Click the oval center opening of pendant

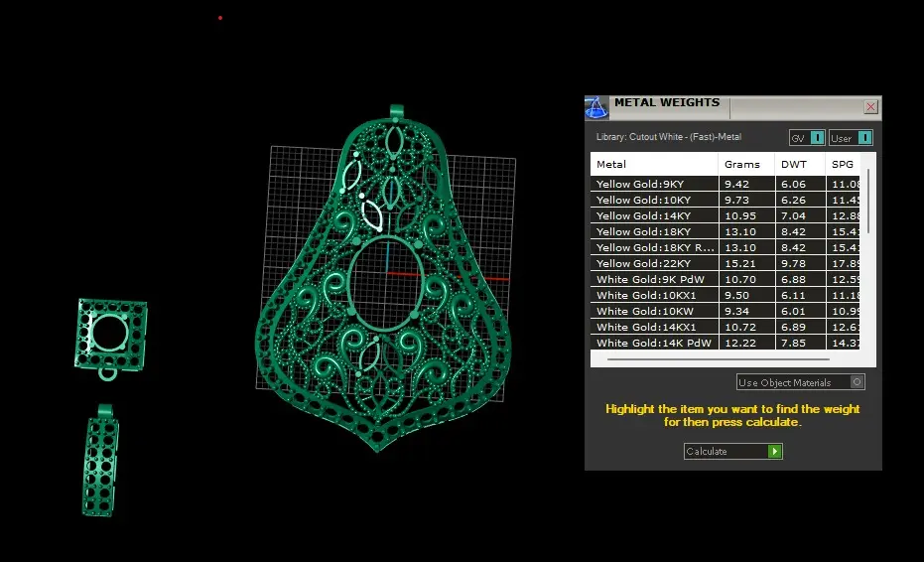pyautogui.click(x=385, y=283)
